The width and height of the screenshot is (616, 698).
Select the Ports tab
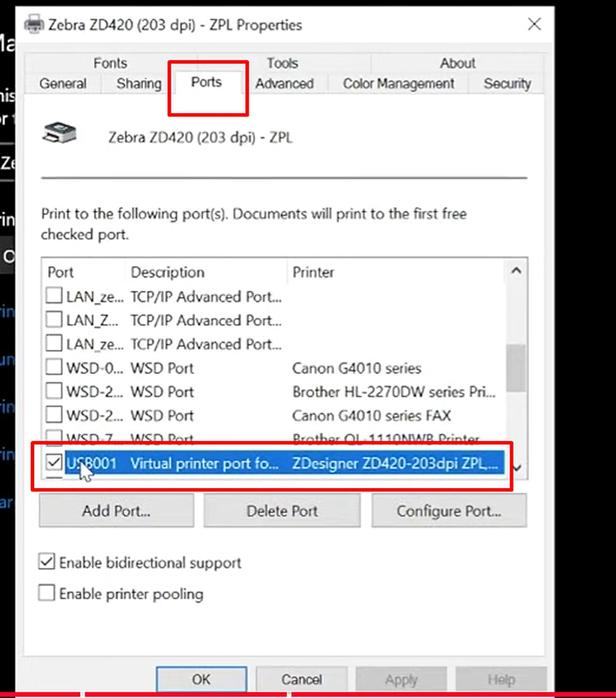(x=206, y=82)
